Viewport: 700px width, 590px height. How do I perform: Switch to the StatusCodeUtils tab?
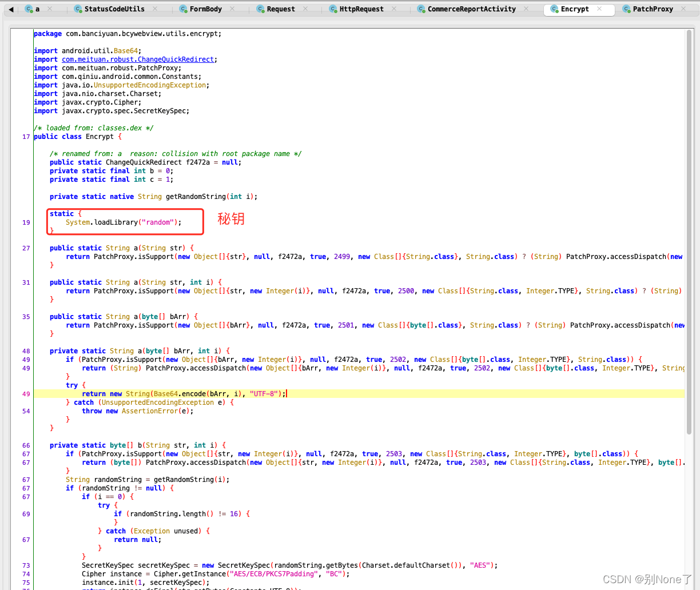coord(114,9)
